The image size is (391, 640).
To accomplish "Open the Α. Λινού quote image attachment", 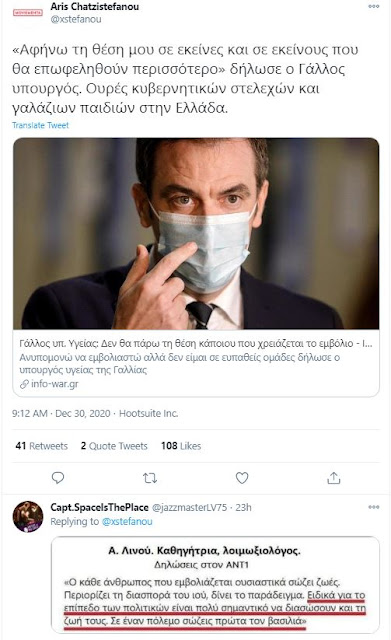I will click(x=215, y=584).
